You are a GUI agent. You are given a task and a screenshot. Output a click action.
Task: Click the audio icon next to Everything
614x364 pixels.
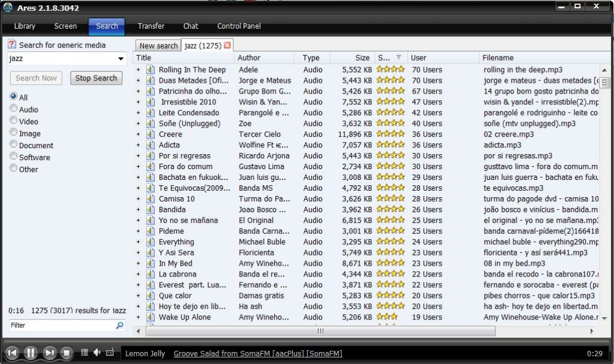pos(151,242)
